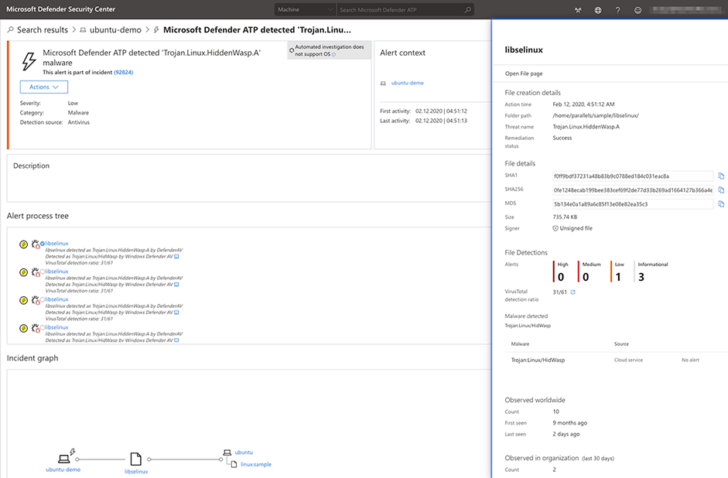
Task: Click ubuntu-demo label in incident graph
Action: click(63, 470)
